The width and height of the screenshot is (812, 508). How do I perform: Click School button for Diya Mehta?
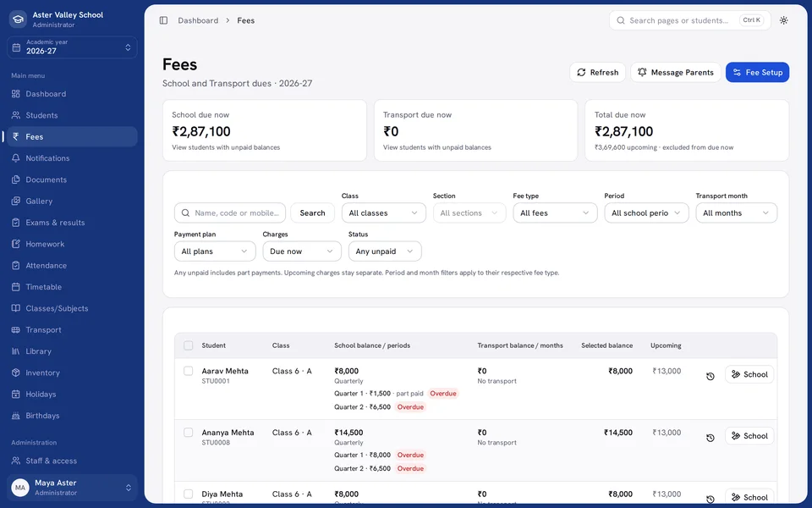pyautogui.click(x=749, y=497)
